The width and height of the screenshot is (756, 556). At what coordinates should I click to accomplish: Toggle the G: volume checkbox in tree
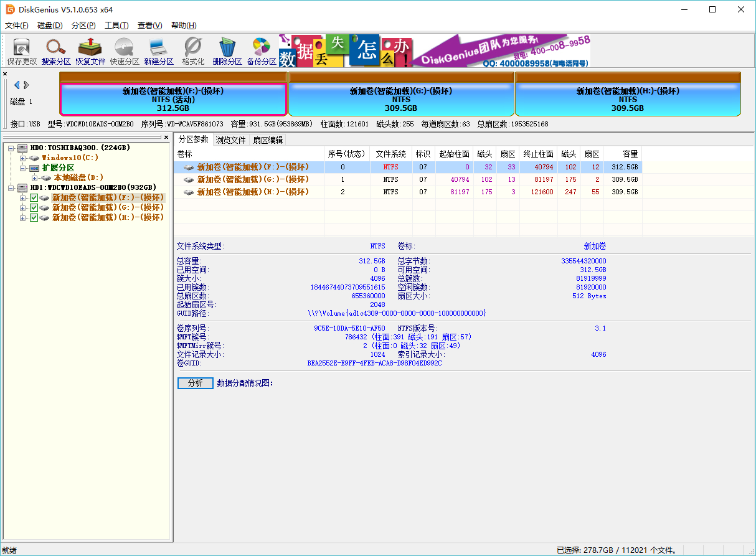coord(34,208)
